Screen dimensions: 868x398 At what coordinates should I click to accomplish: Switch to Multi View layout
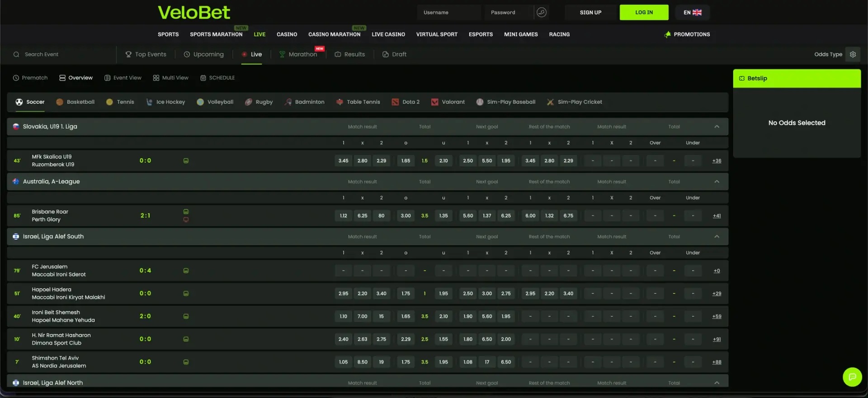coord(170,78)
